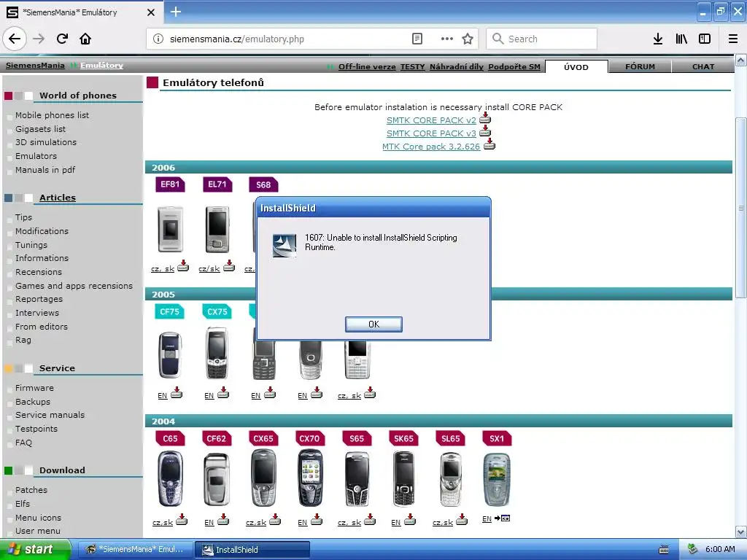Open Games and apps recensions link

(x=74, y=286)
